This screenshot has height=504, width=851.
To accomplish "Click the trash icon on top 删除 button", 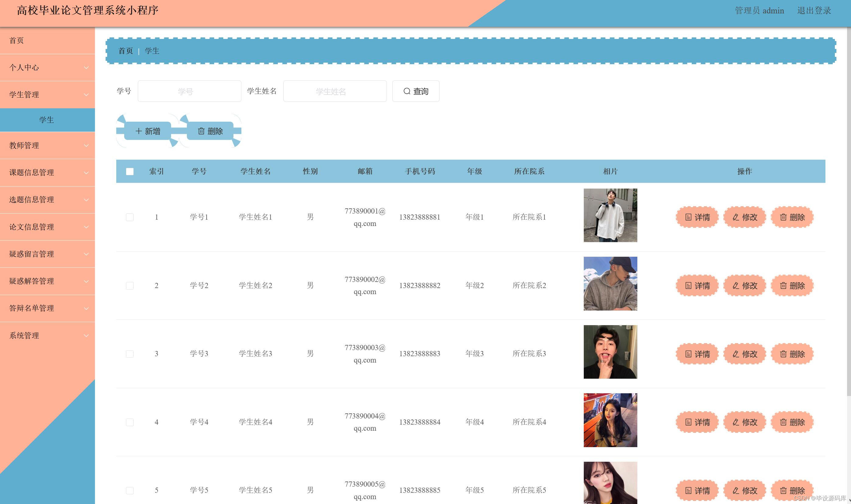I will (x=201, y=131).
